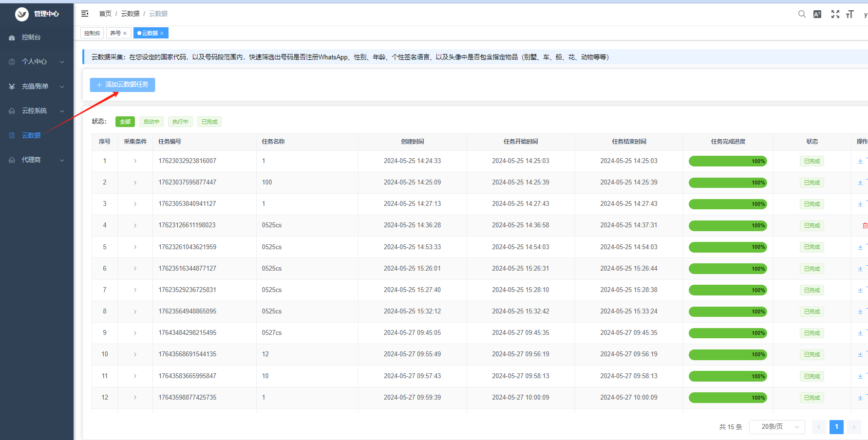This screenshot has width=868, height=440.
Task: Open the 20条/页 page size dropdown
Action: (x=777, y=427)
